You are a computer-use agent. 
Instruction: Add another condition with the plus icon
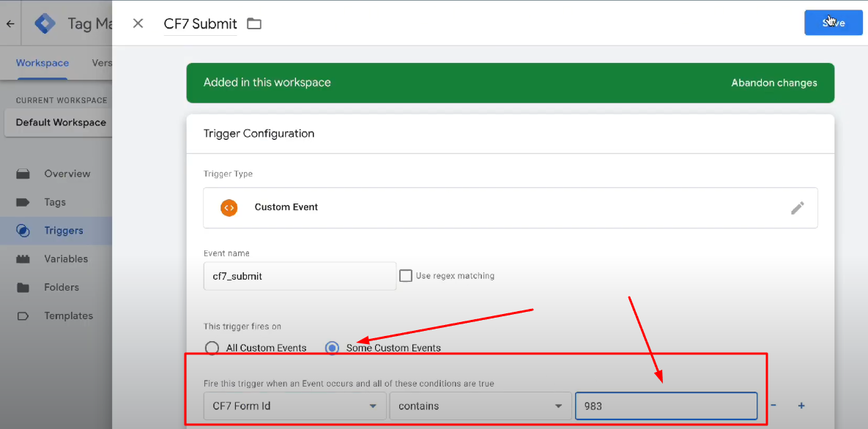801,406
